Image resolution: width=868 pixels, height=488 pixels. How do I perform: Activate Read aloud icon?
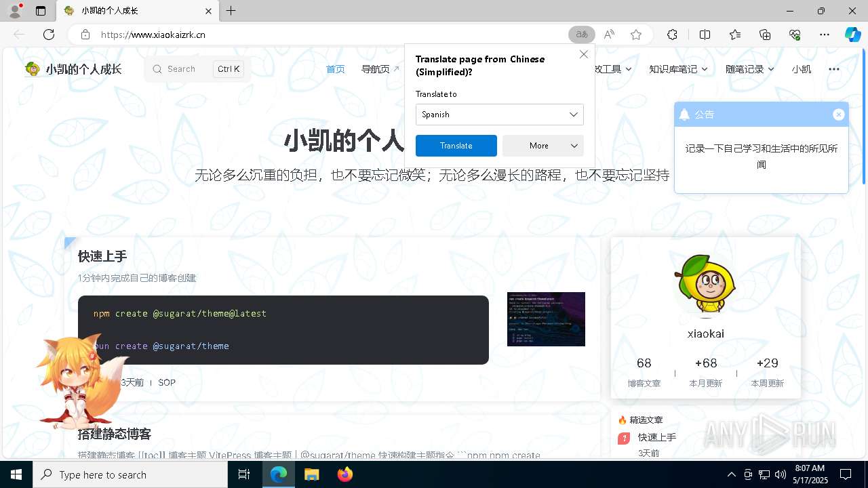click(x=609, y=35)
